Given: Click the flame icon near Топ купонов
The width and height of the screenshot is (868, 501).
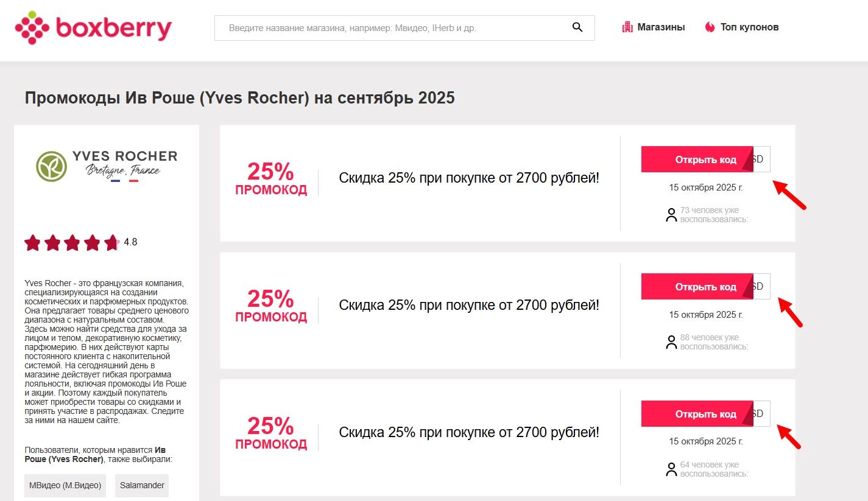Looking at the screenshot, I should (710, 27).
